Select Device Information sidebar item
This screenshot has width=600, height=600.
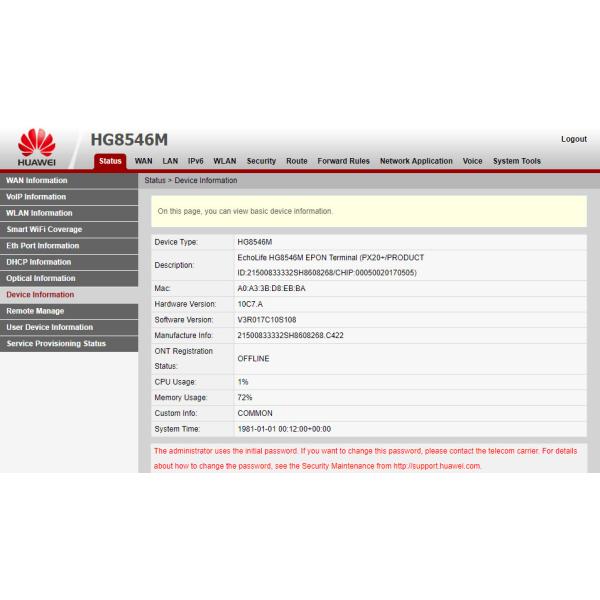(x=69, y=295)
